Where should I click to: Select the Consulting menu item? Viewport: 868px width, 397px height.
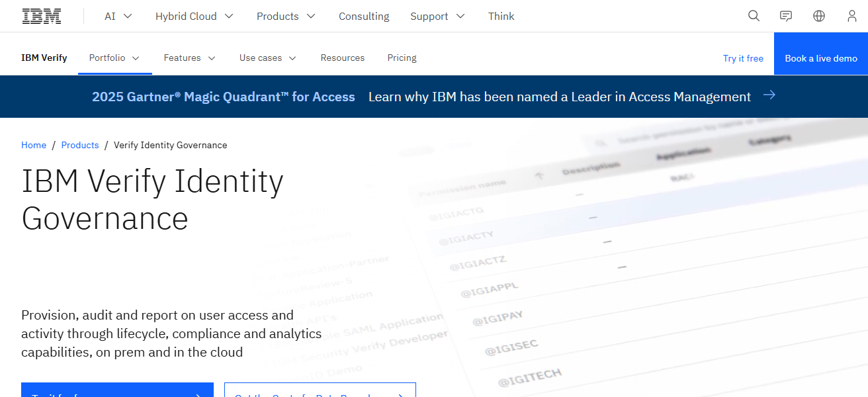click(x=364, y=16)
